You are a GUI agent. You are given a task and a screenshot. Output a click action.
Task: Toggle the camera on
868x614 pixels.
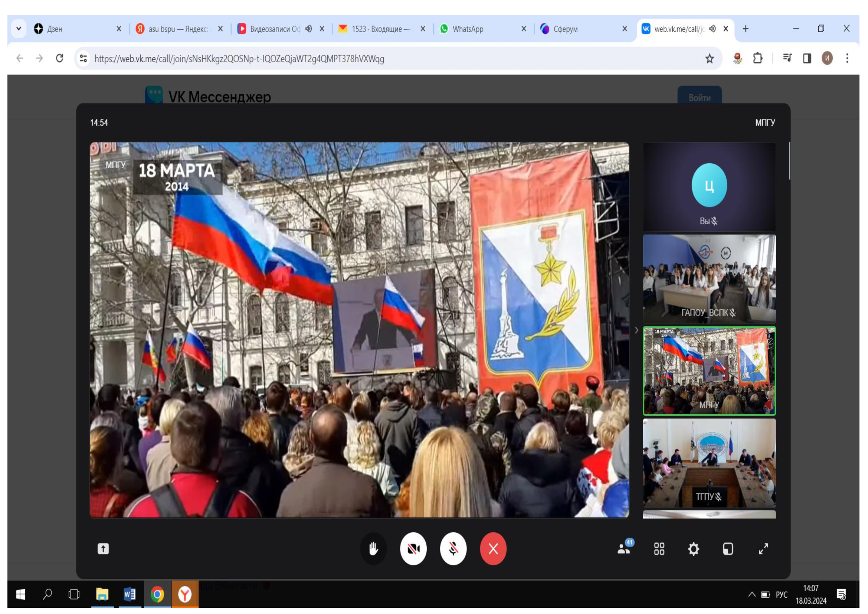tap(413, 549)
